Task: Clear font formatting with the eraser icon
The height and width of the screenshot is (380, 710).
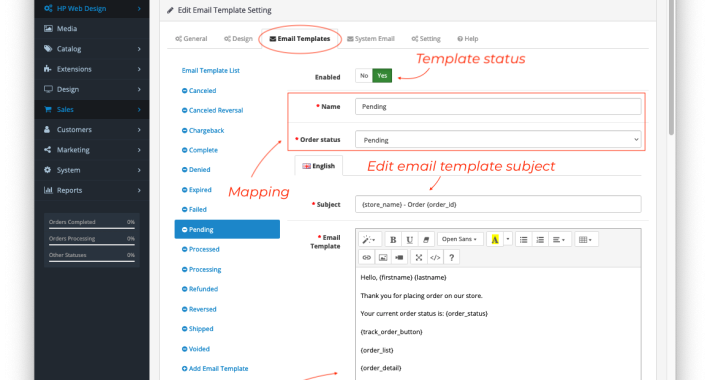Action: 426,240
